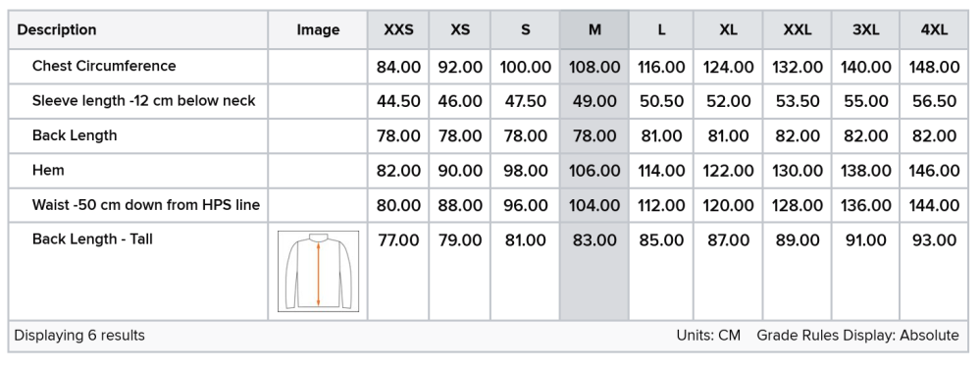
Task: Select the Description column header
Action: pyautogui.click(x=138, y=30)
